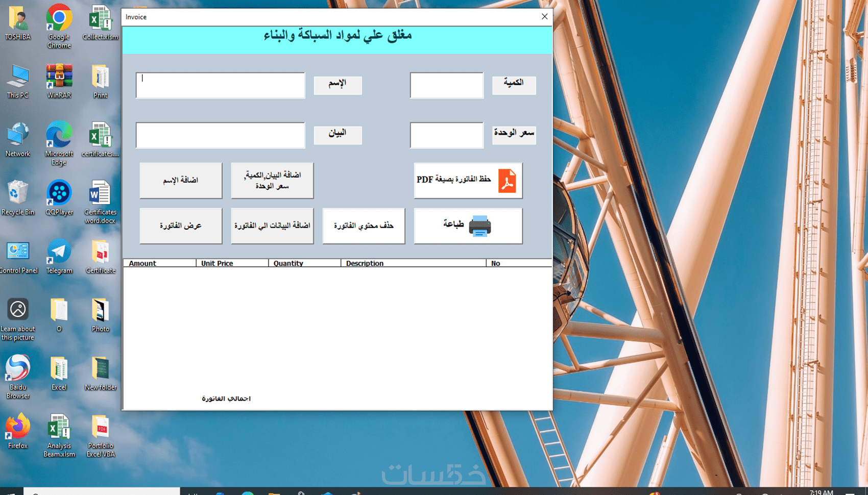Click the No column header

pos(519,263)
